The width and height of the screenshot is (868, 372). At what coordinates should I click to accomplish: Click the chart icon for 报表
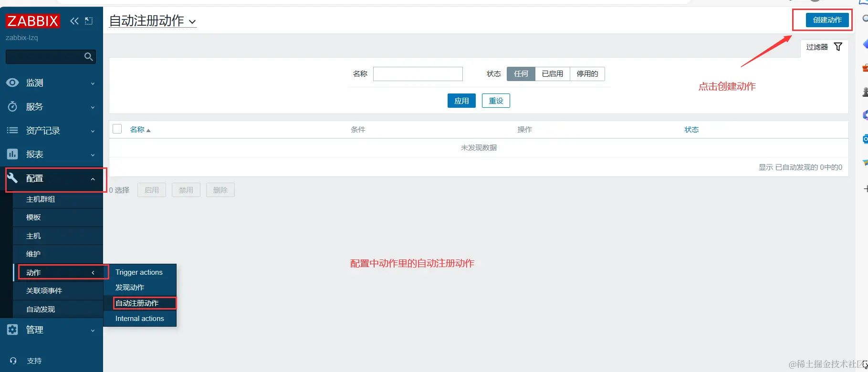(12, 154)
